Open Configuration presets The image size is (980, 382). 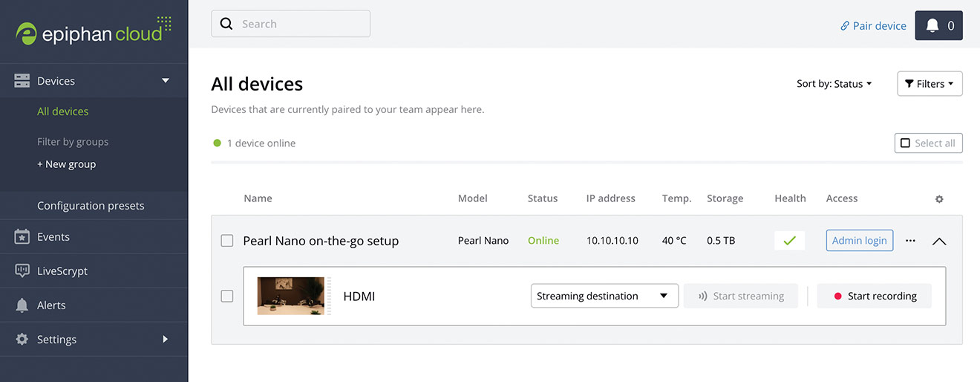(x=91, y=206)
